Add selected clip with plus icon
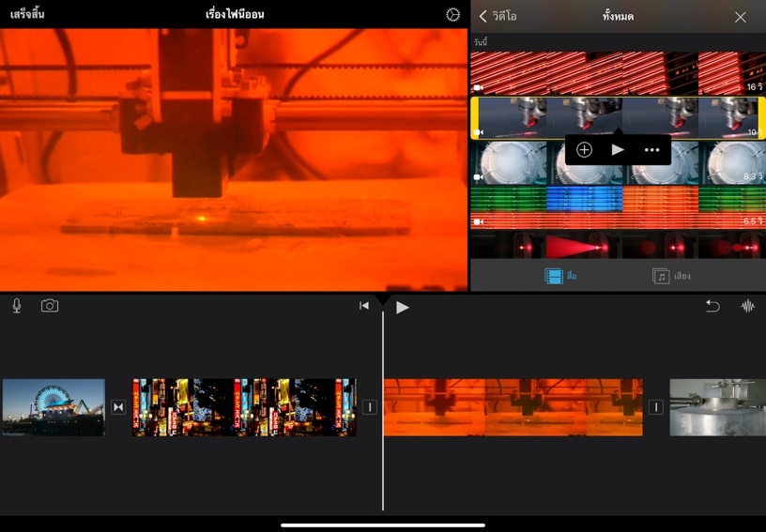766x532 pixels. 584,150
